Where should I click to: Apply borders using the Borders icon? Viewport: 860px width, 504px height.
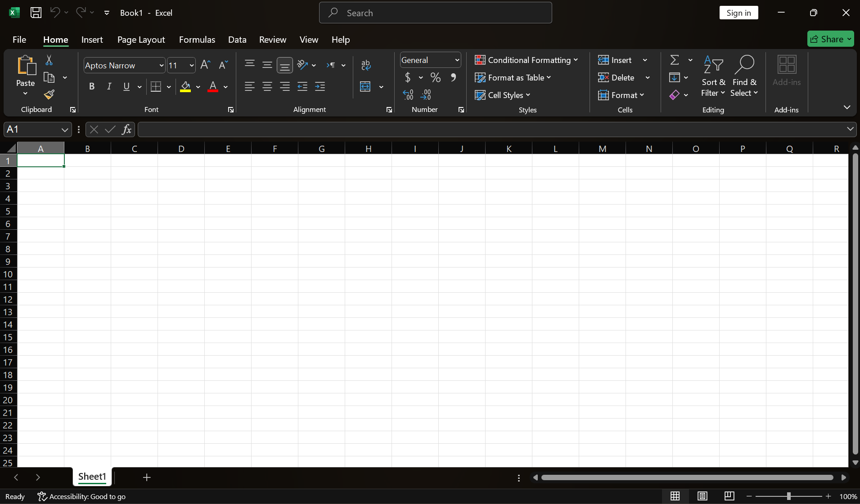tap(156, 86)
